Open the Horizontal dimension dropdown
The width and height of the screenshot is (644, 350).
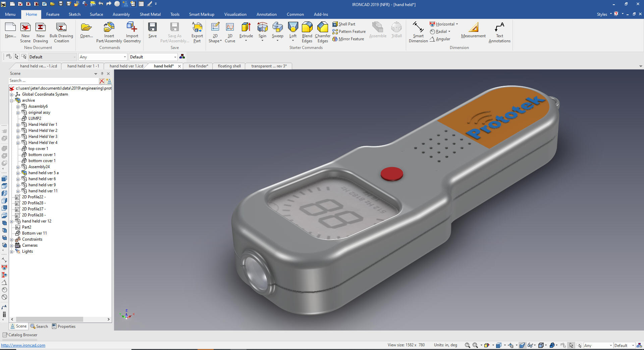click(457, 24)
